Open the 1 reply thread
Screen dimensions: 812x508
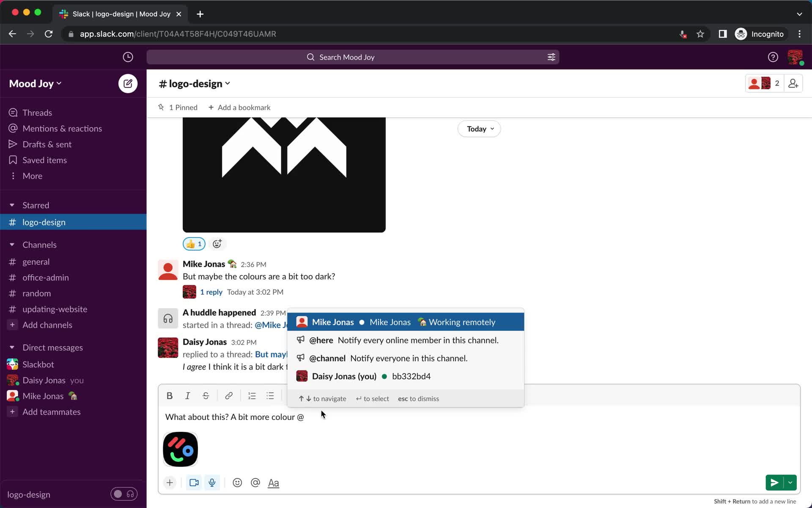[211, 292]
